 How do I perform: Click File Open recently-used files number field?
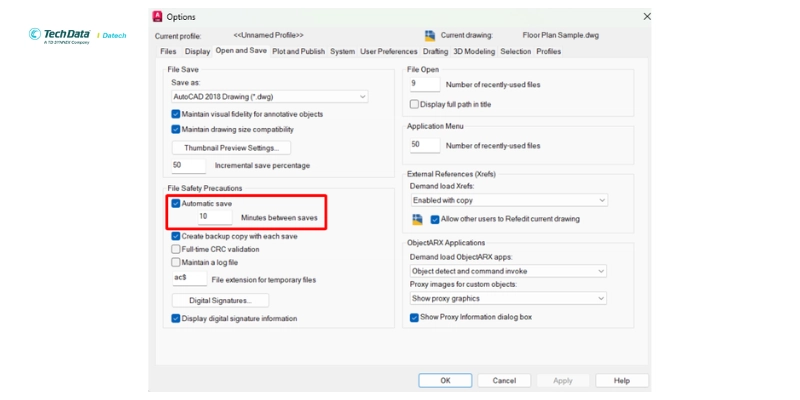424,84
